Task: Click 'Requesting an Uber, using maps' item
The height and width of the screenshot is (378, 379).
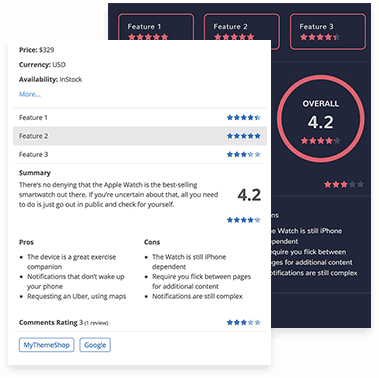Action: pos(77,296)
